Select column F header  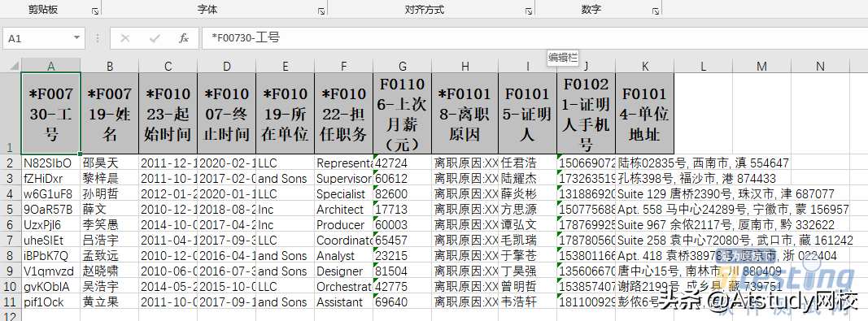click(344, 66)
